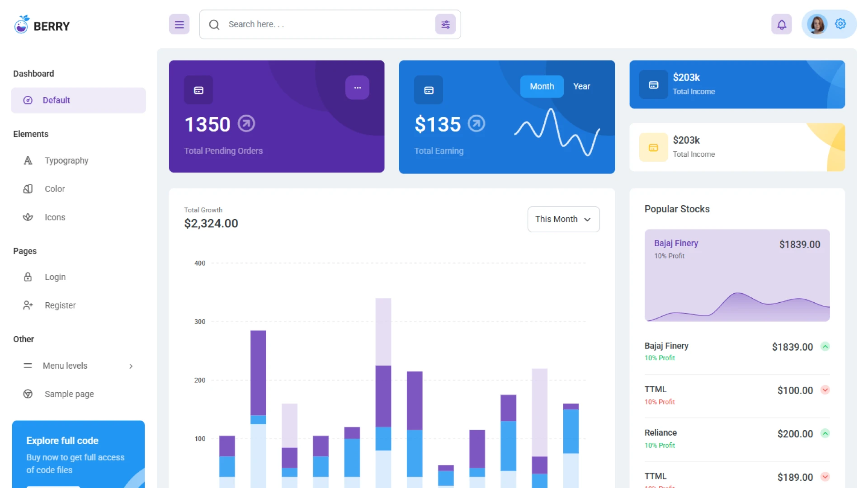Click the $2,324.00 total growth value
The height and width of the screenshot is (488, 868).
(211, 223)
